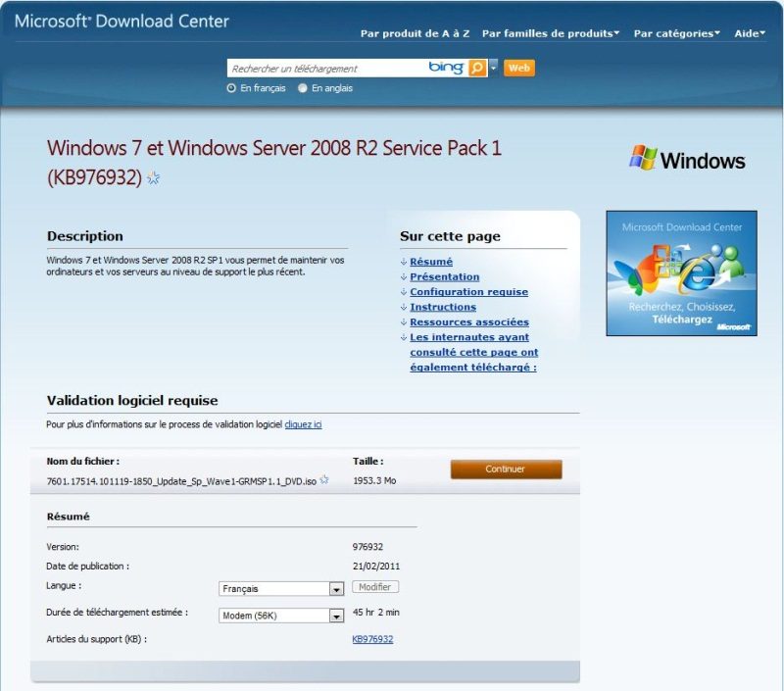Click the down-arrow icon beside Configuration requise
This screenshot has height=691, width=784.
pyautogui.click(x=404, y=292)
